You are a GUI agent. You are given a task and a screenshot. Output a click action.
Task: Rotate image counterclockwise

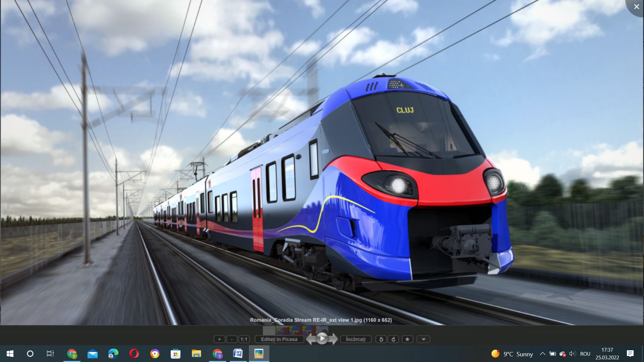point(381,339)
